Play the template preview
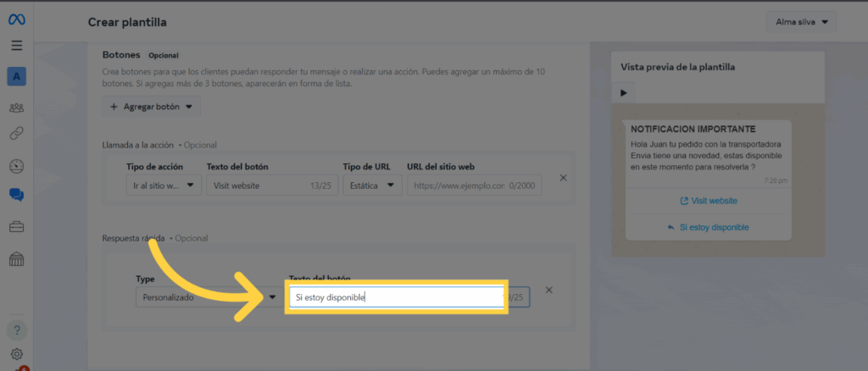This screenshot has width=868, height=371. pyautogui.click(x=624, y=92)
